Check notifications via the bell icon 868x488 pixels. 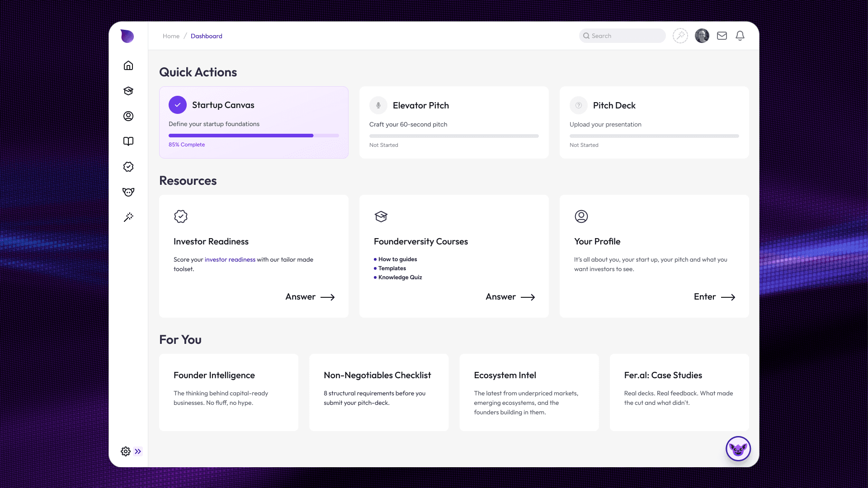(x=740, y=35)
